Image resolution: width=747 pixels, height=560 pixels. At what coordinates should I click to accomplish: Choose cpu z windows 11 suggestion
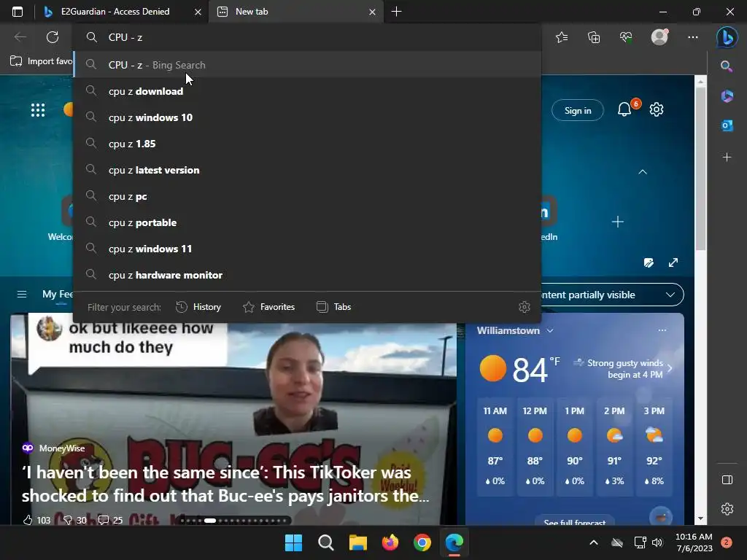pos(307,249)
